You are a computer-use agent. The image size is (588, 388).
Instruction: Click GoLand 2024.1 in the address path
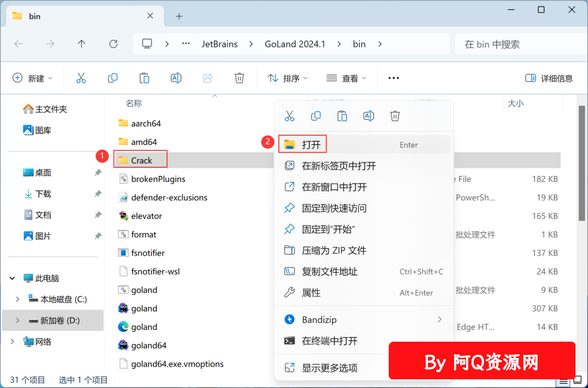coord(295,44)
